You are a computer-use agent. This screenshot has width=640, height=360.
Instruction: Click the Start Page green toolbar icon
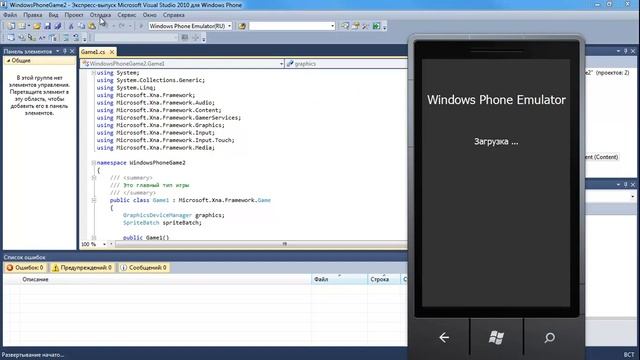click(x=376, y=26)
